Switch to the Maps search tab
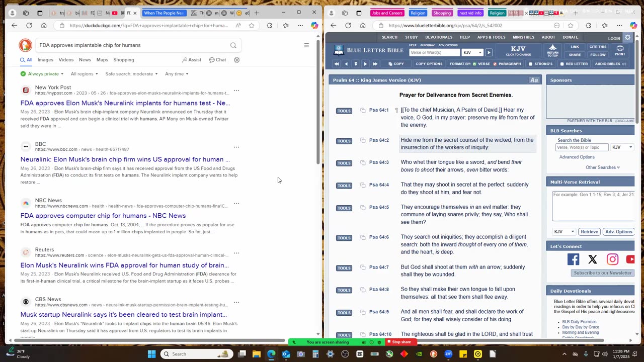This screenshot has width=644, height=362. (x=102, y=60)
